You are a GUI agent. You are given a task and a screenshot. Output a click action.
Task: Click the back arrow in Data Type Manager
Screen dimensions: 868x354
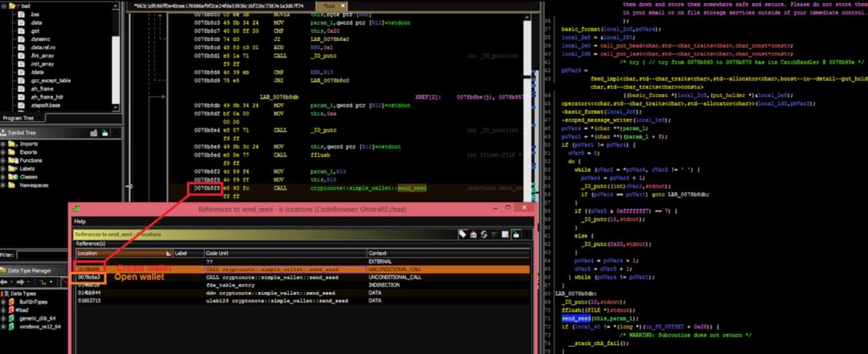click(5, 282)
